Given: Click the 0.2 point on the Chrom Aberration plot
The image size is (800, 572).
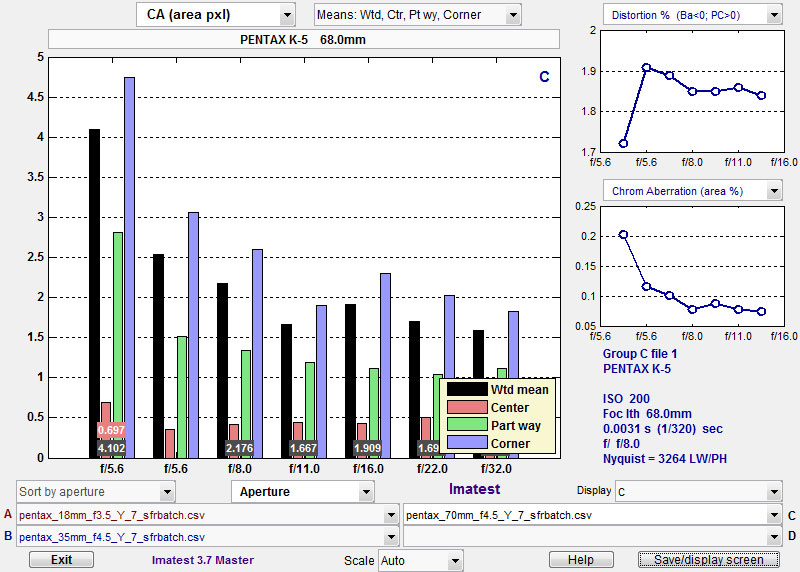Looking at the screenshot, I should pyautogui.click(x=623, y=235).
